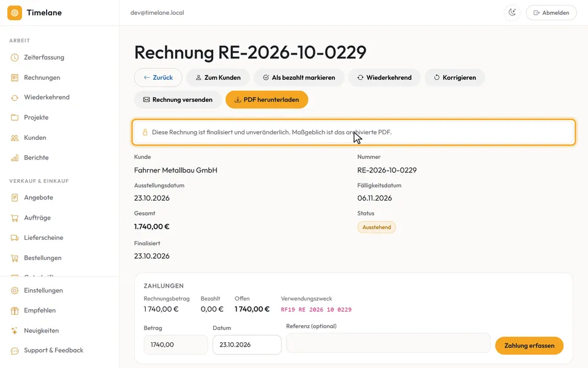Screen dimensions: 588x368
Task: Open Kunden in the sidebar
Action: [x=35, y=138]
